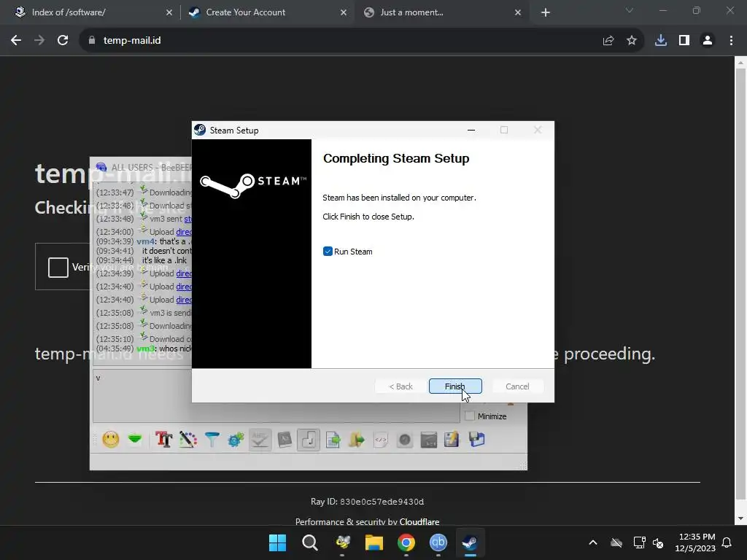
Task: Click the notepad-with-pencil icon in BeeBEEP toolbar
Action: pos(452,439)
